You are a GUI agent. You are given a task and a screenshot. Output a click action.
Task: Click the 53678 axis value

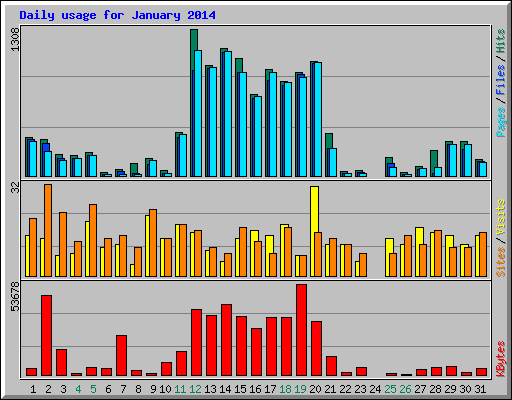click(x=15, y=296)
